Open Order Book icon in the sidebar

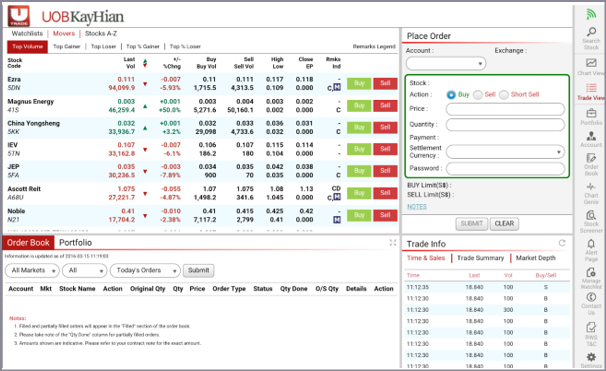pos(591,164)
